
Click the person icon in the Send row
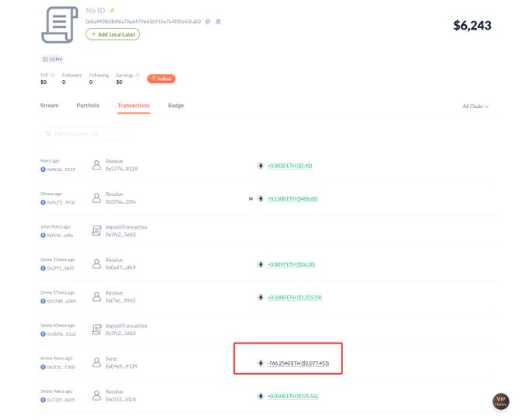pos(96,362)
